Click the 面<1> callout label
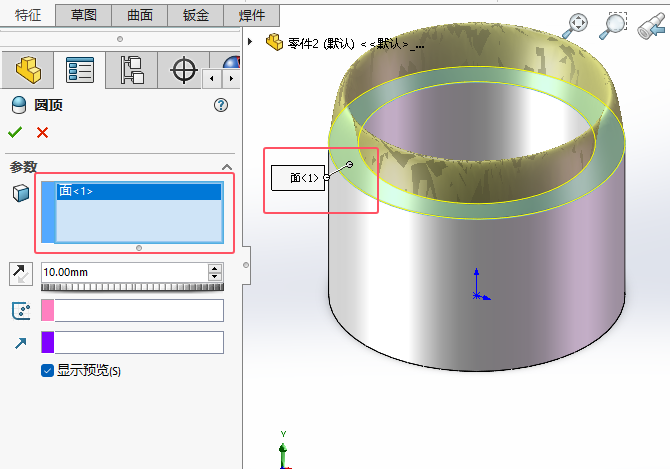The image size is (670, 469). pyautogui.click(x=298, y=178)
